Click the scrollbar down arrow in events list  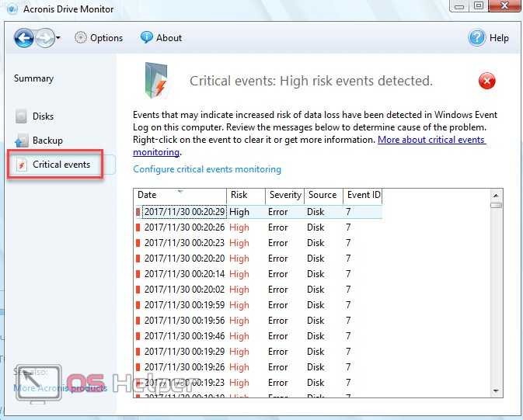point(496,390)
